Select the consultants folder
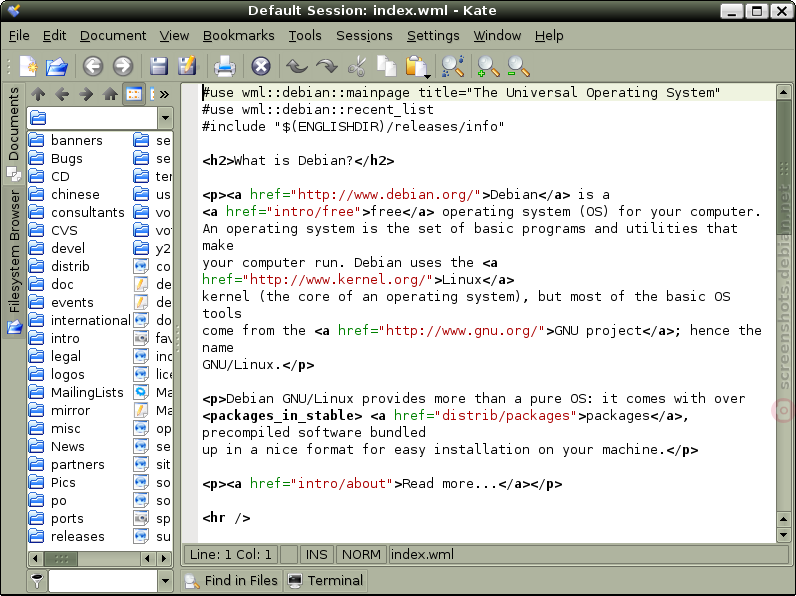Image resolution: width=796 pixels, height=596 pixels. tap(77, 212)
